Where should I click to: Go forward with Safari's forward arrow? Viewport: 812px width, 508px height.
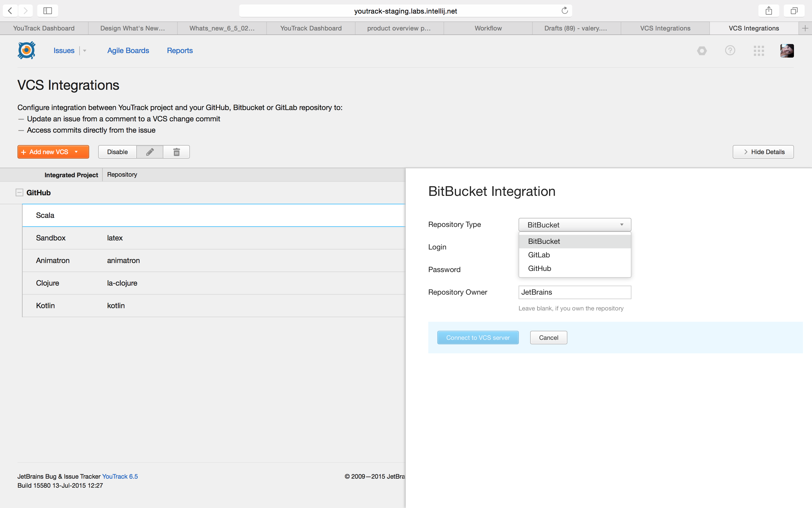click(x=25, y=11)
